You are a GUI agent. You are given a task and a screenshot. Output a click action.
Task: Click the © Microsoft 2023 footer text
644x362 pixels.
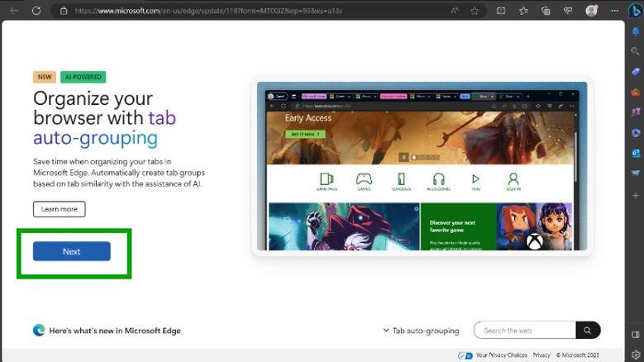click(x=578, y=355)
